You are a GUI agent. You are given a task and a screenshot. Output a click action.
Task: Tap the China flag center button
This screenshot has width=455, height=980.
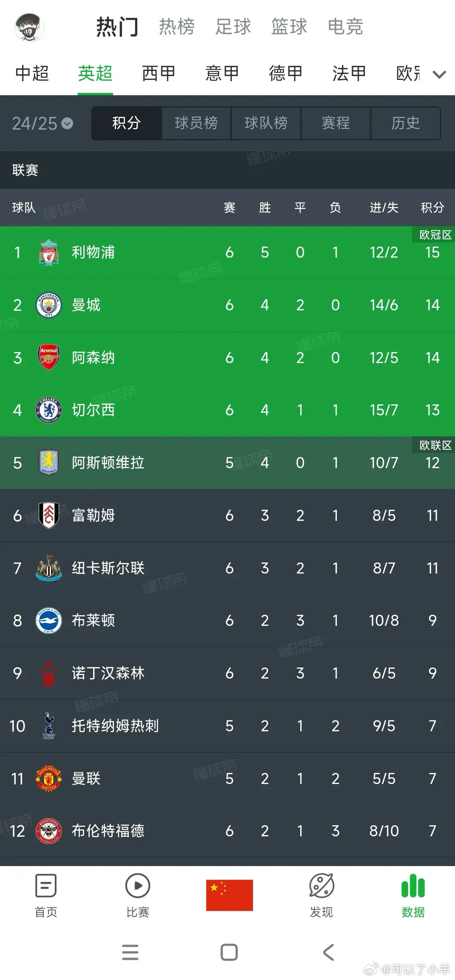[x=230, y=895]
